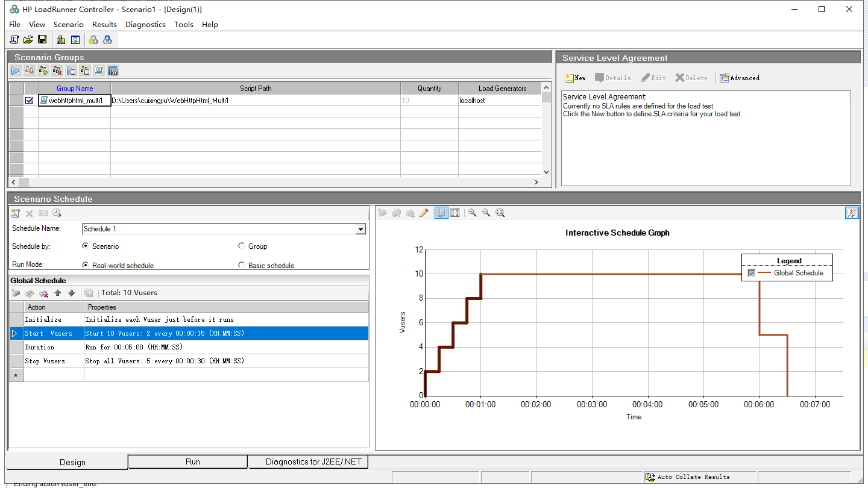The image size is (868, 488).
Task: Open group Details users-table icon
Action: tap(85, 70)
